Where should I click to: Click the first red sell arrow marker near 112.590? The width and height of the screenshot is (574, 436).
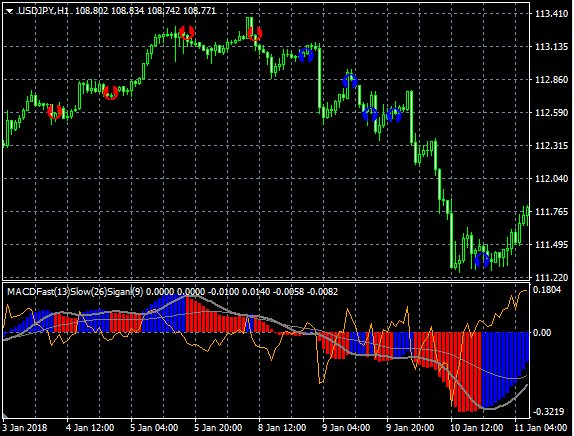(55, 111)
